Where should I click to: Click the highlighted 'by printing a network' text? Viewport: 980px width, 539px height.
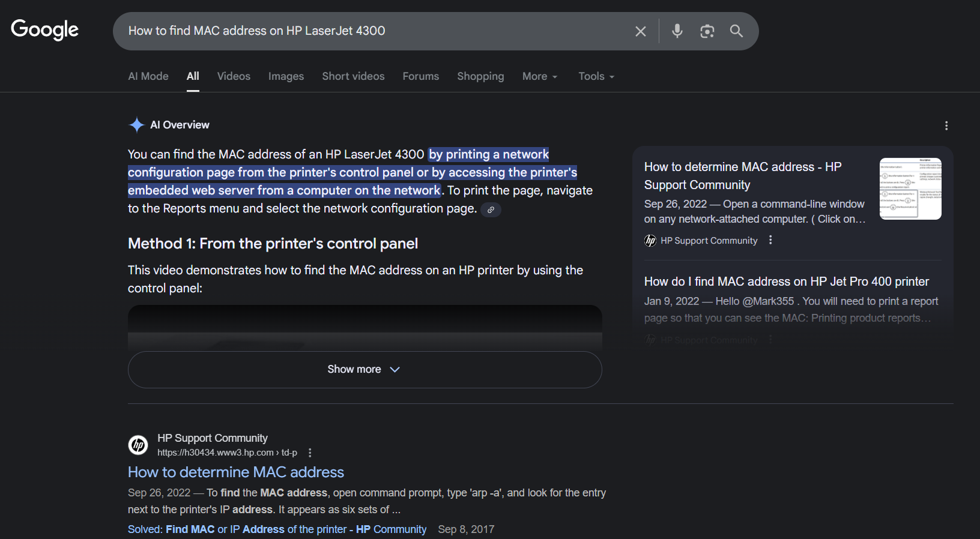(x=489, y=154)
